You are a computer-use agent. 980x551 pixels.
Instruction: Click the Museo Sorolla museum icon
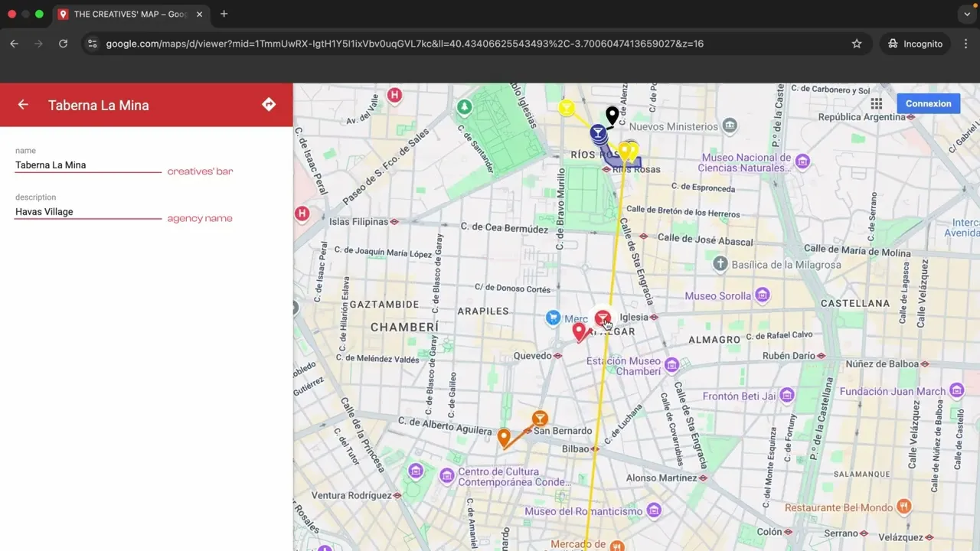pyautogui.click(x=762, y=295)
